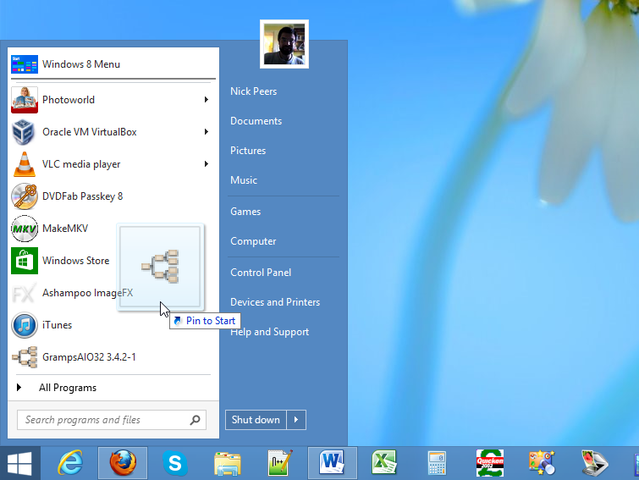Select the MakeMKV text label
639x480 pixels.
point(65,229)
